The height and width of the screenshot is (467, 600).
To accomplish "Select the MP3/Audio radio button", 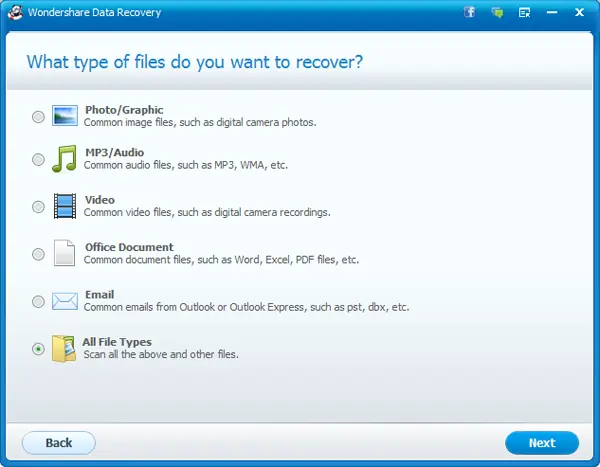I will (38, 159).
